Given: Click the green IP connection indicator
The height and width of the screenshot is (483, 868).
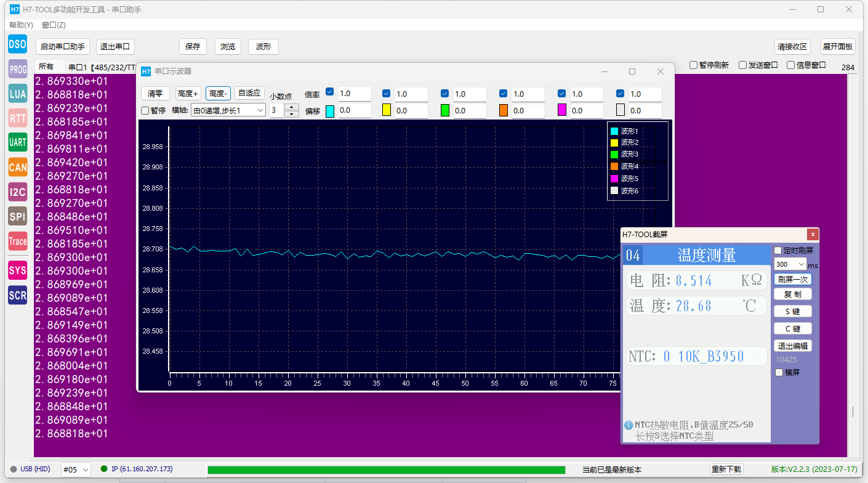Looking at the screenshot, I should point(104,469).
